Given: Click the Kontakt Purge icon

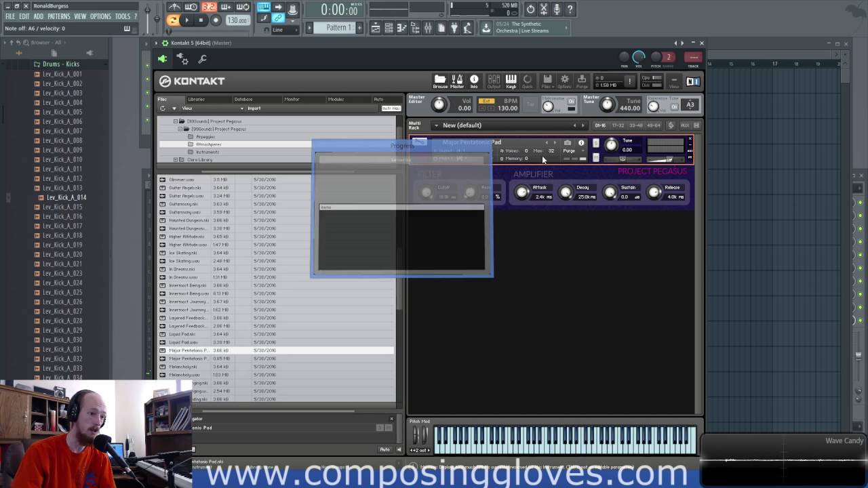Looking at the screenshot, I should click(582, 81).
